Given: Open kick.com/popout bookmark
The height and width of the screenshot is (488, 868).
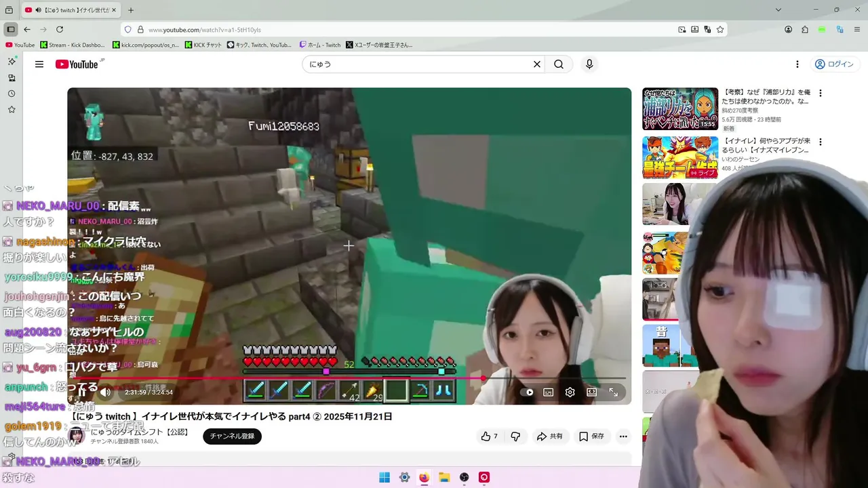Looking at the screenshot, I should (146, 45).
